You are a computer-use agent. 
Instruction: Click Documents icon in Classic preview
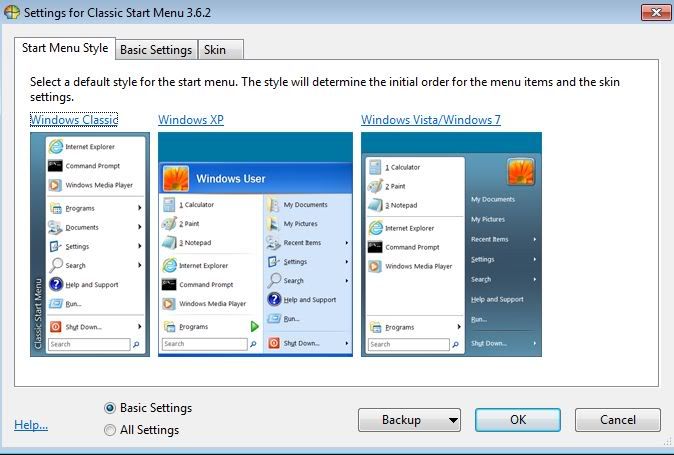click(x=55, y=227)
